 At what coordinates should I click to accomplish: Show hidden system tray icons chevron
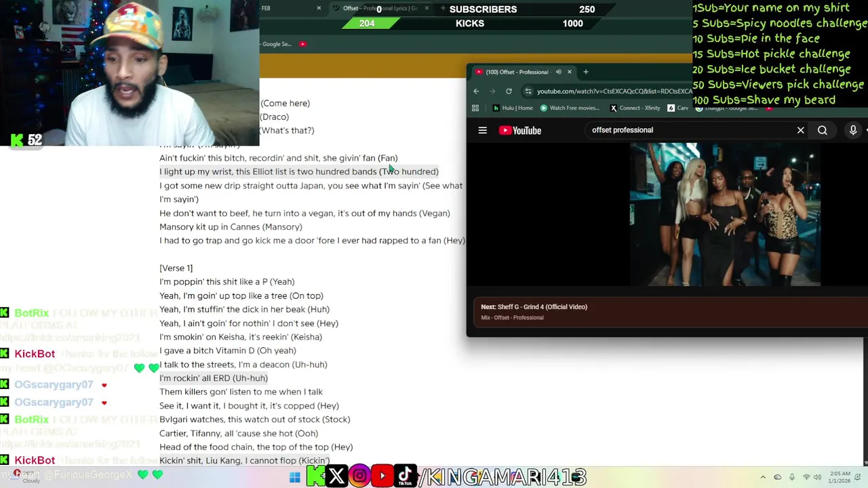pyautogui.click(x=763, y=477)
